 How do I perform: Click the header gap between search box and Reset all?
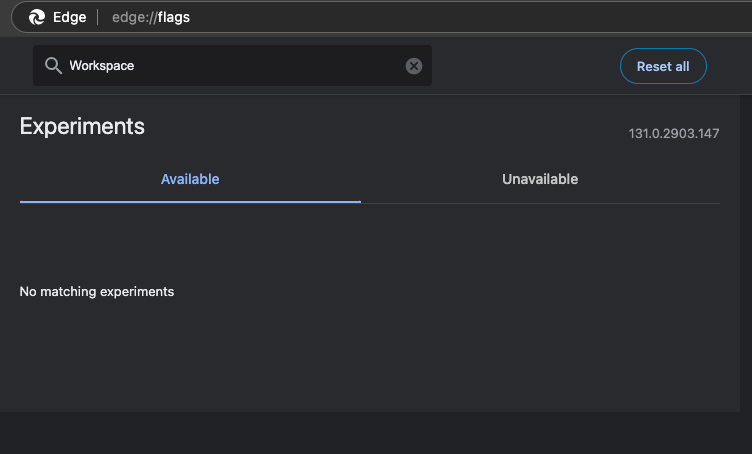coord(525,66)
